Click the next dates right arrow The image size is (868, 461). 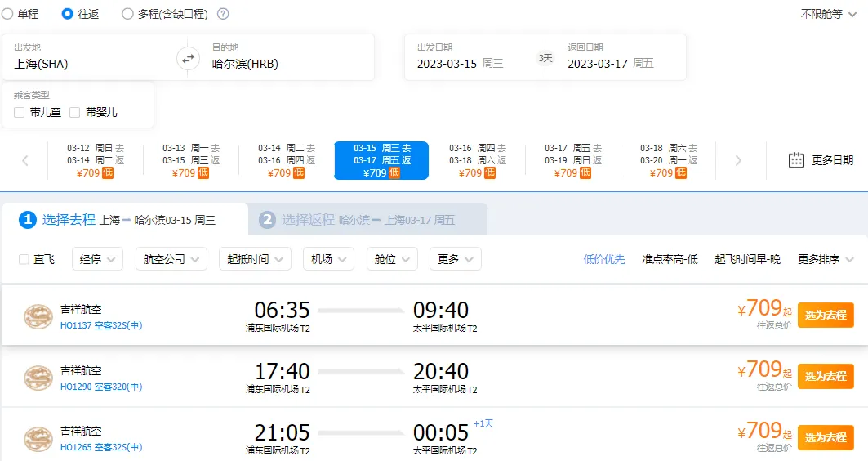[x=738, y=161]
